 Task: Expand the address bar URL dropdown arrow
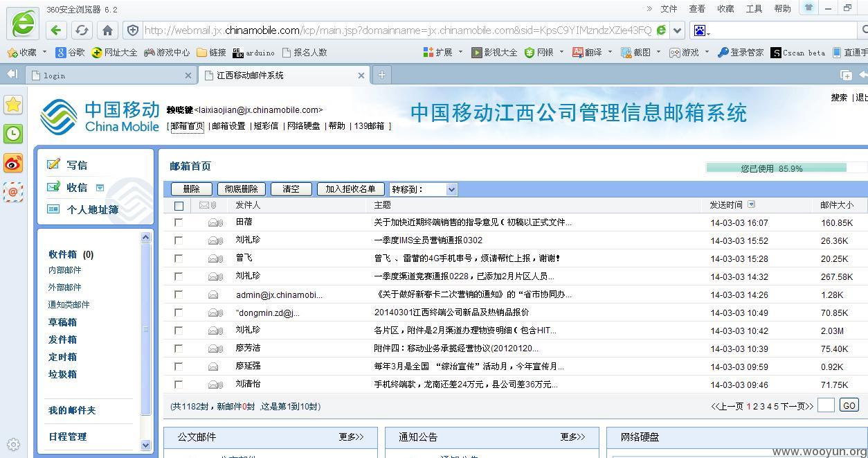[x=678, y=30]
